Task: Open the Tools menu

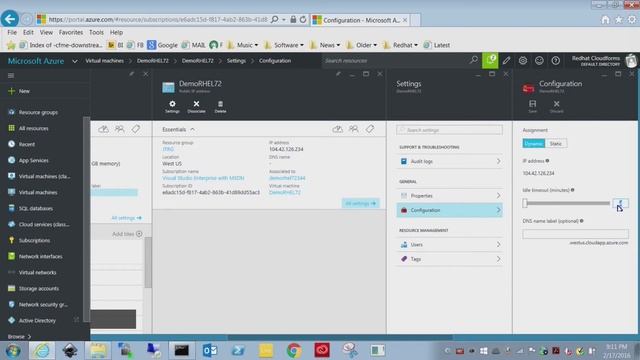Action: (x=96, y=32)
